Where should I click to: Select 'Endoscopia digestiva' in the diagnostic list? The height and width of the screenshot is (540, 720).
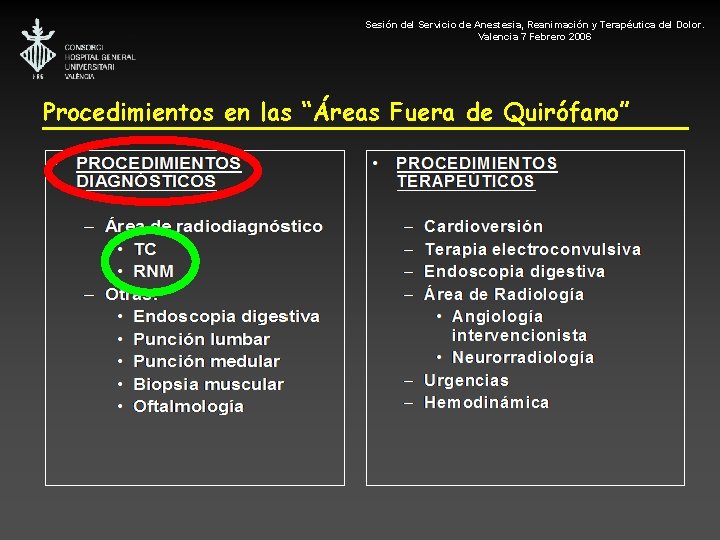[x=226, y=316]
